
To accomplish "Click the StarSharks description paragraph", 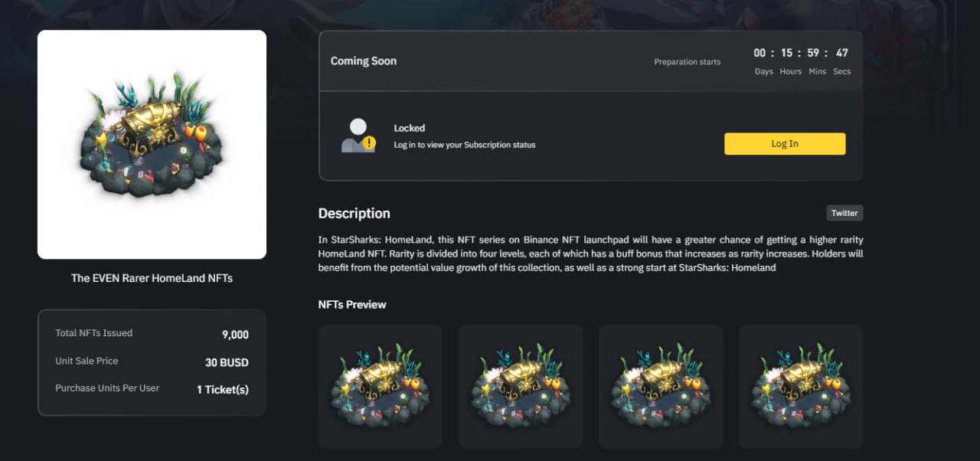I will pyautogui.click(x=590, y=253).
